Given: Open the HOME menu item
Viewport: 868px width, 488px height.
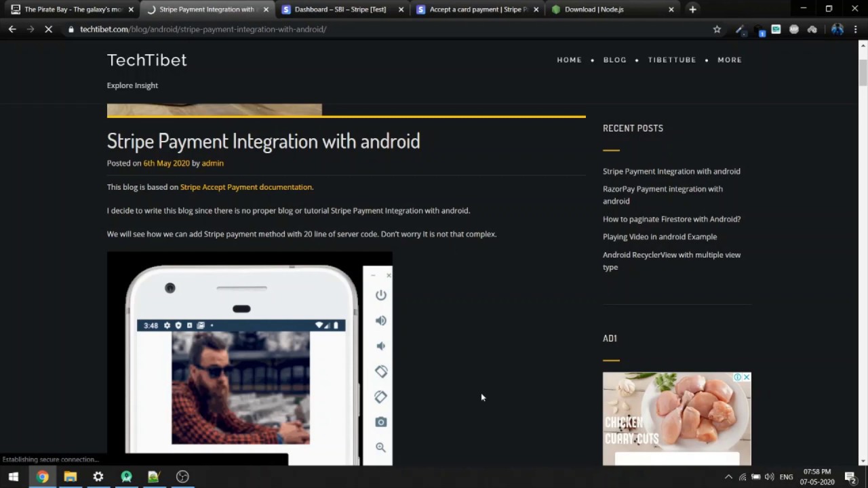Looking at the screenshot, I should [569, 60].
